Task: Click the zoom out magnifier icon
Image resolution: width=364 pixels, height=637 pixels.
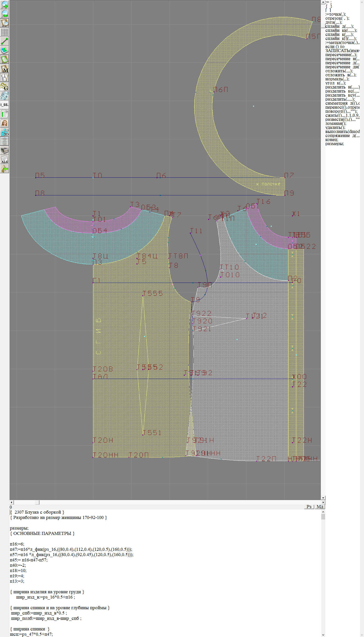Action: tap(5, 14)
